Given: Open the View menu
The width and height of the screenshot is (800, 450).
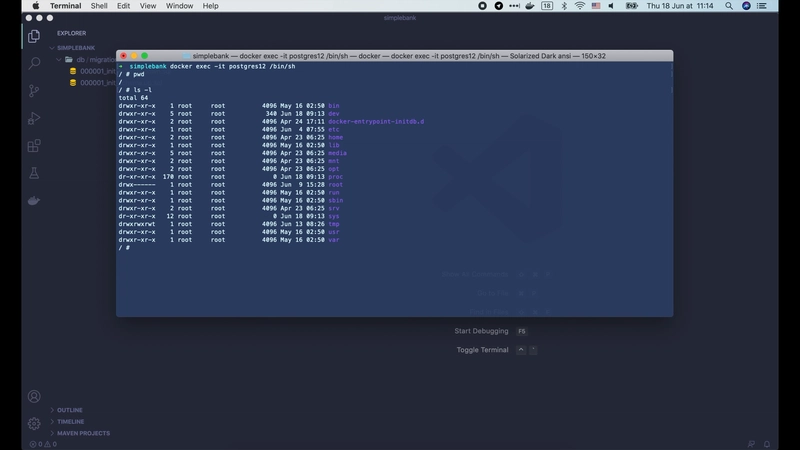Looking at the screenshot, I should click(148, 6).
